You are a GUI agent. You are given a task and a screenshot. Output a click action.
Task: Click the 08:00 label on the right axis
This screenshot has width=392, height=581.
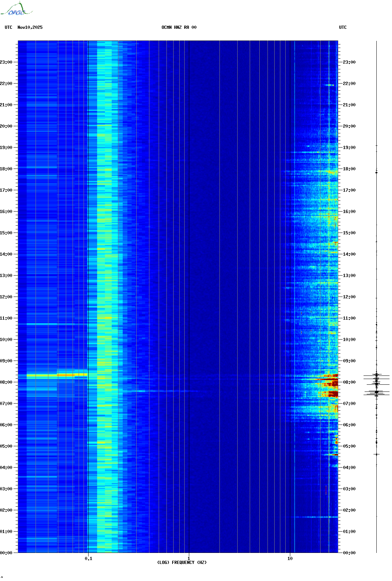click(349, 382)
